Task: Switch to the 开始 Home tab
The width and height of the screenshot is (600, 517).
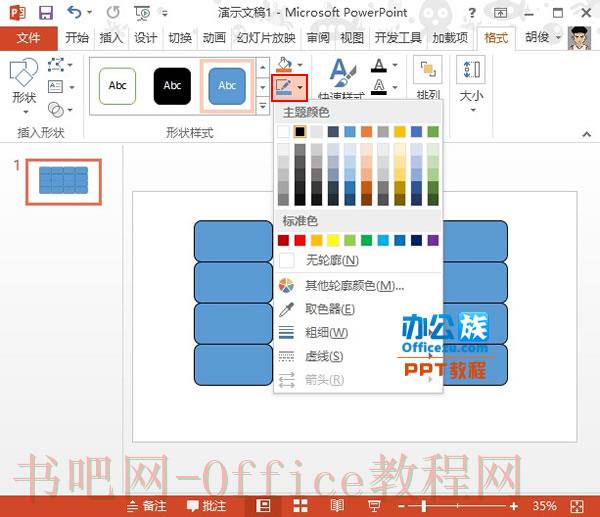Action: click(x=77, y=38)
